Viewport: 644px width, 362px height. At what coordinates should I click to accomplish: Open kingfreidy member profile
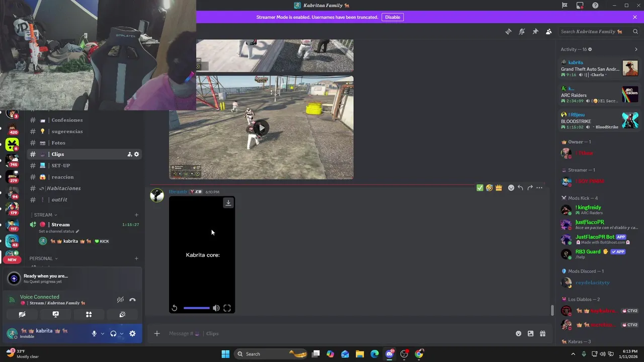(599, 210)
